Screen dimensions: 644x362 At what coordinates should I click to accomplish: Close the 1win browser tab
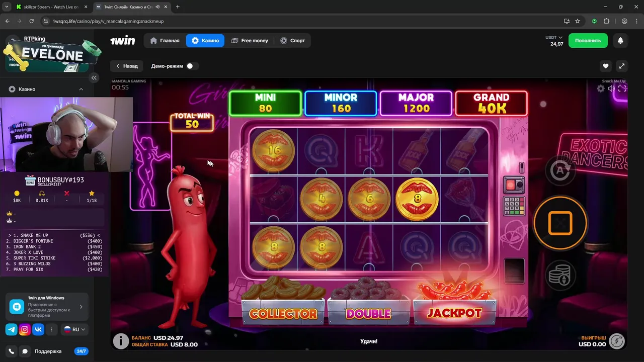[166, 7]
